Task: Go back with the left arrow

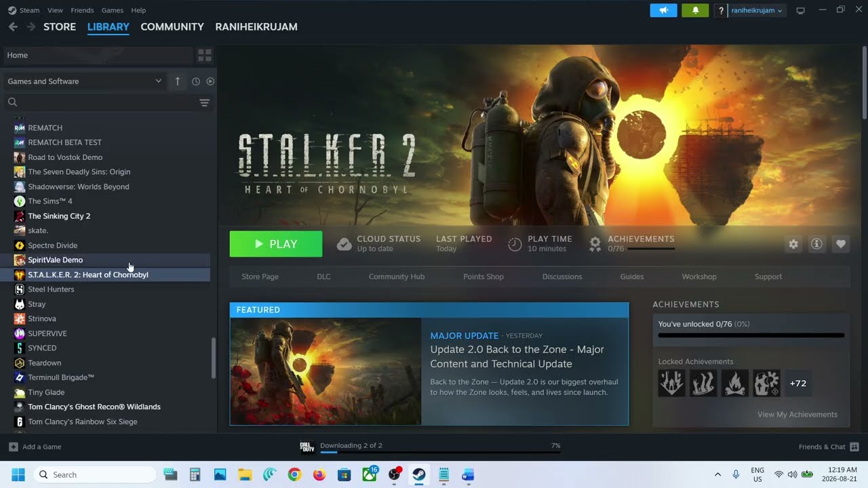Action: click(x=13, y=26)
